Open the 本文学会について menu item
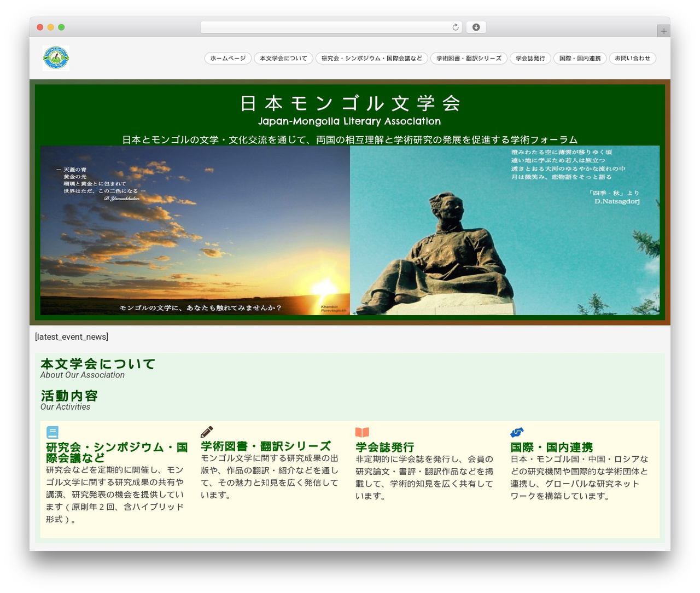Viewport: 700px width, 593px height. [x=283, y=58]
